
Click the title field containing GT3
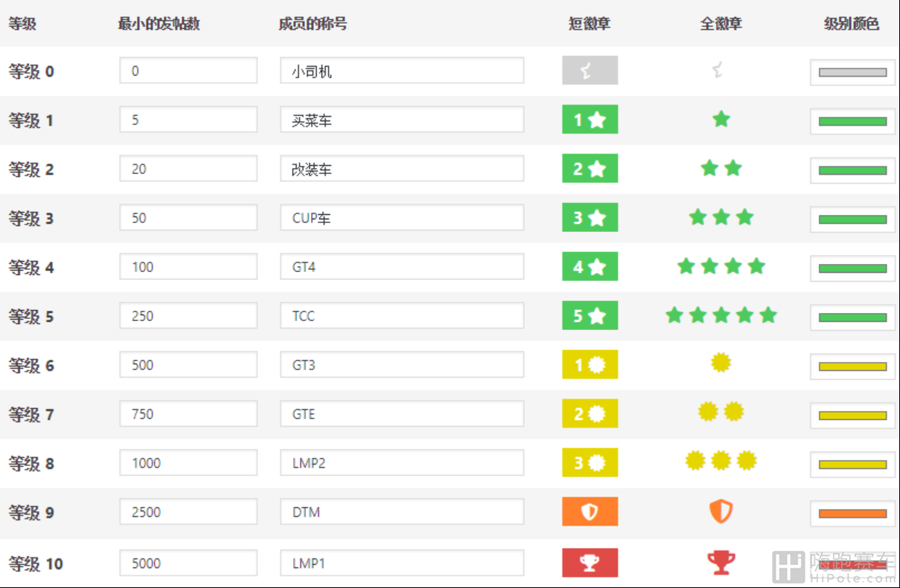pyautogui.click(x=402, y=365)
